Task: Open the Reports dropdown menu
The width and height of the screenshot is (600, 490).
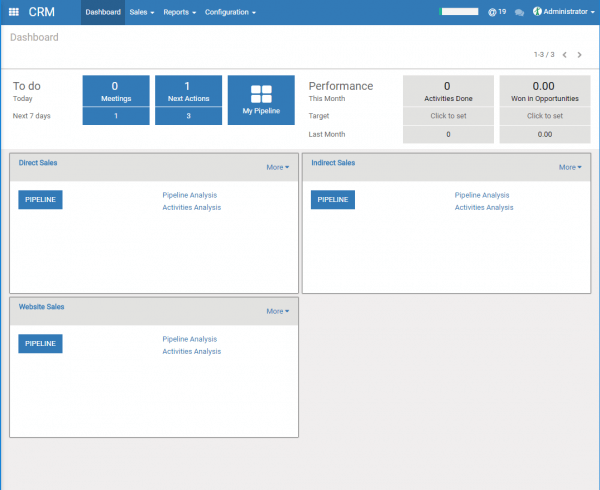Action: pyautogui.click(x=179, y=12)
